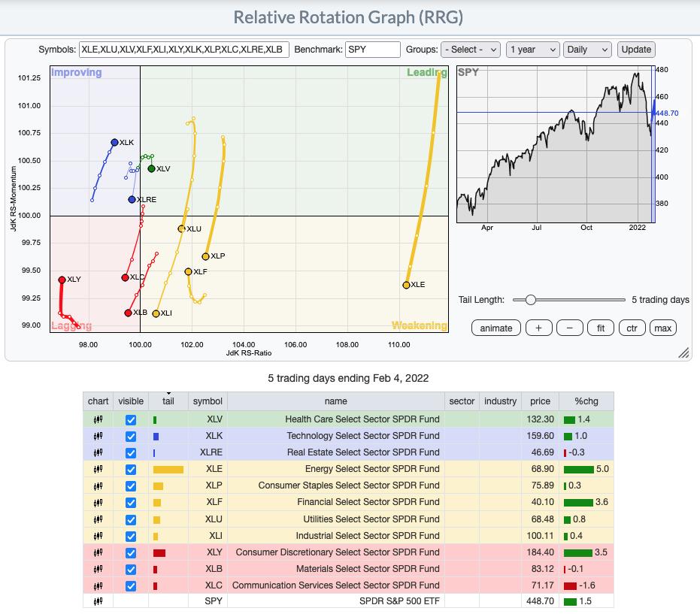
Task: Open chart icon for XLU row
Action: [x=98, y=519]
